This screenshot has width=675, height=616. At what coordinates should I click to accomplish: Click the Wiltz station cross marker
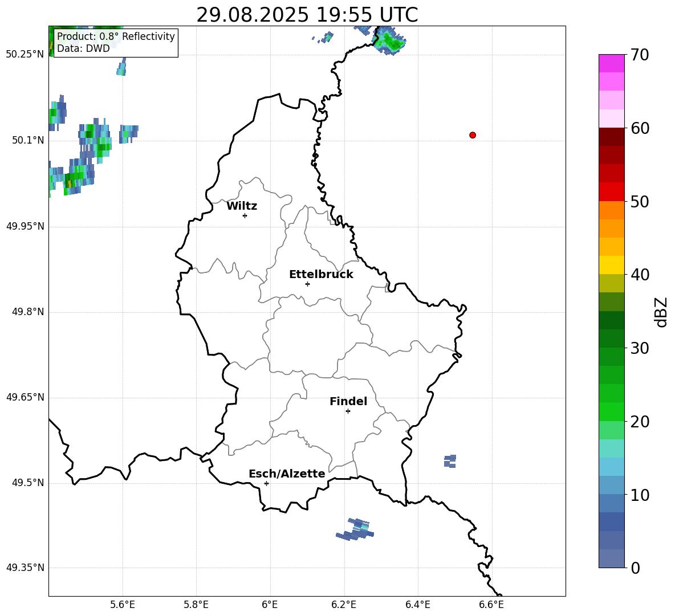245,215
